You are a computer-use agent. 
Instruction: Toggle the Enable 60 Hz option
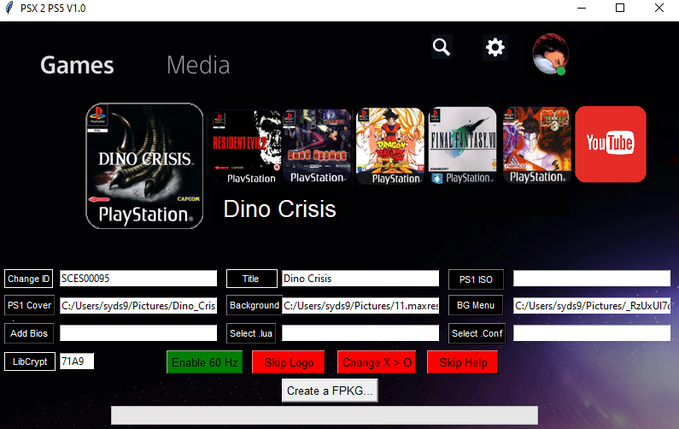click(204, 362)
